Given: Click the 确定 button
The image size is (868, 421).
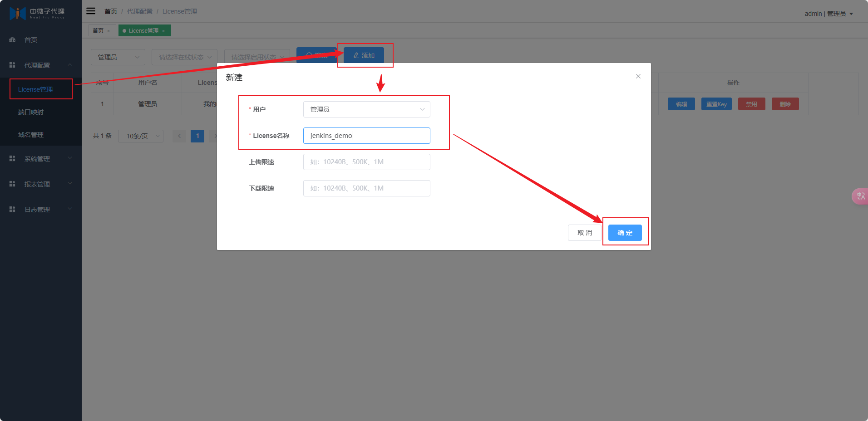Looking at the screenshot, I should (x=625, y=233).
